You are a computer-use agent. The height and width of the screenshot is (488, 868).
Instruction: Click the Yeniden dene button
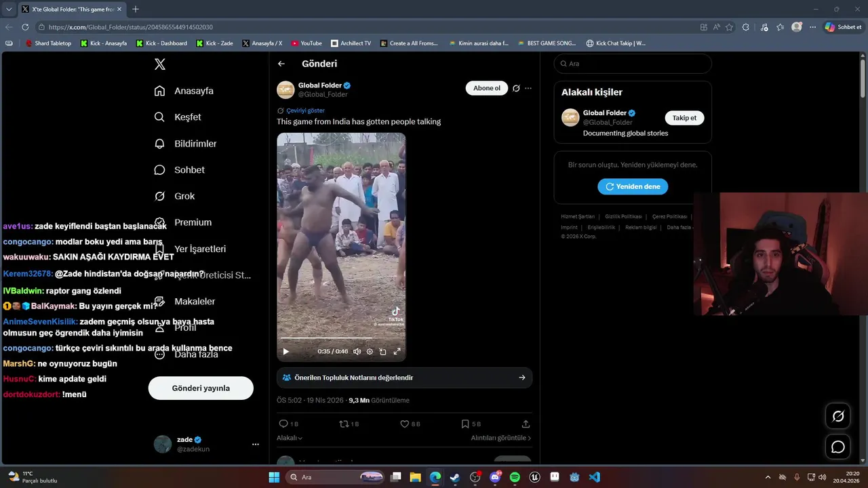pos(633,186)
